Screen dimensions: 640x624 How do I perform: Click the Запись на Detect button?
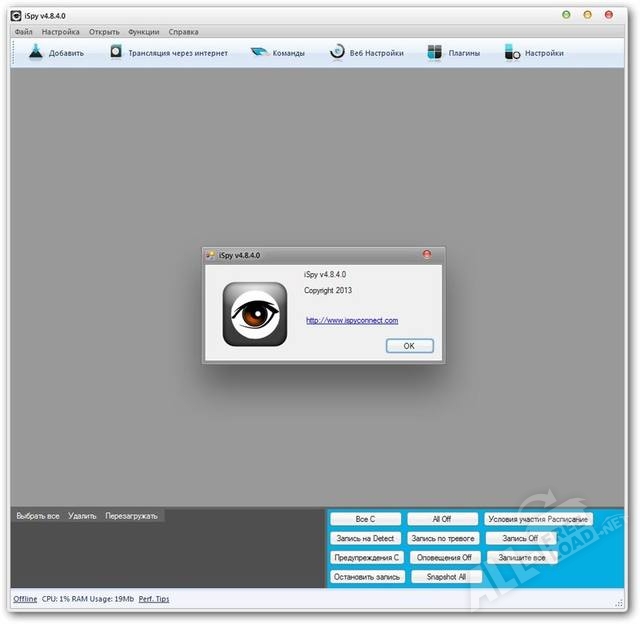pos(365,538)
